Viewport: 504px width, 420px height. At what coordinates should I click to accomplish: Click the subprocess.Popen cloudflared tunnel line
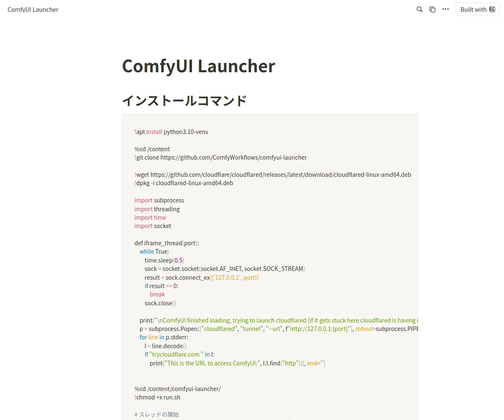[279, 329]
